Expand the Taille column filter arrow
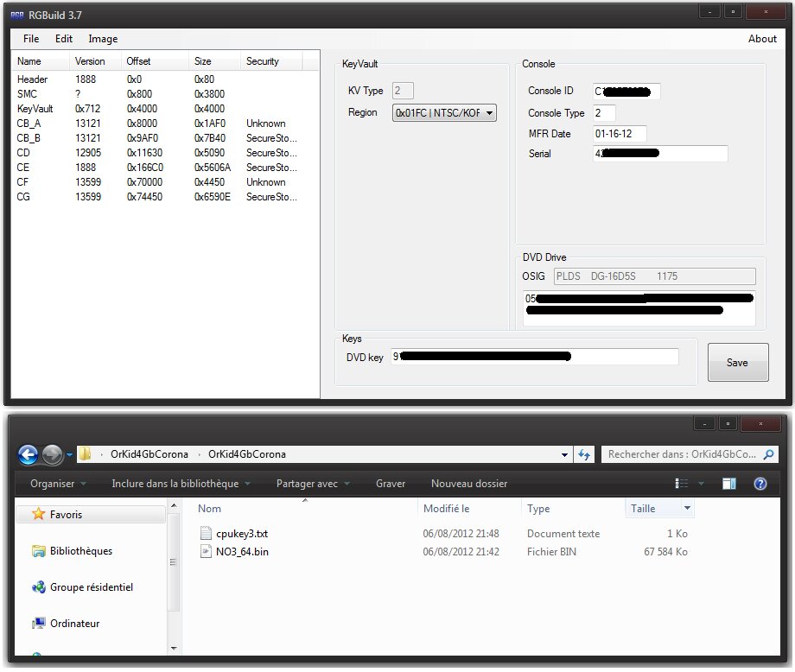This screenshot has height=672, width=795. tap(687, 509)
